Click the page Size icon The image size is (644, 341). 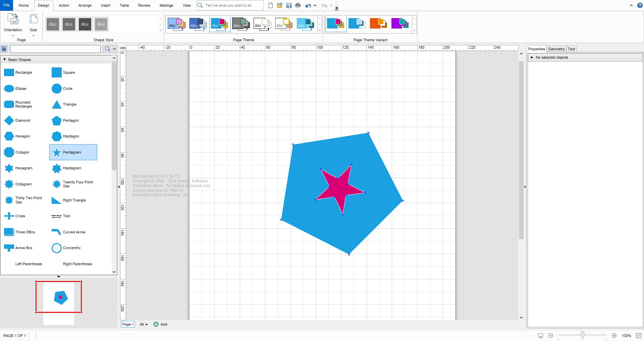[34, 19]
